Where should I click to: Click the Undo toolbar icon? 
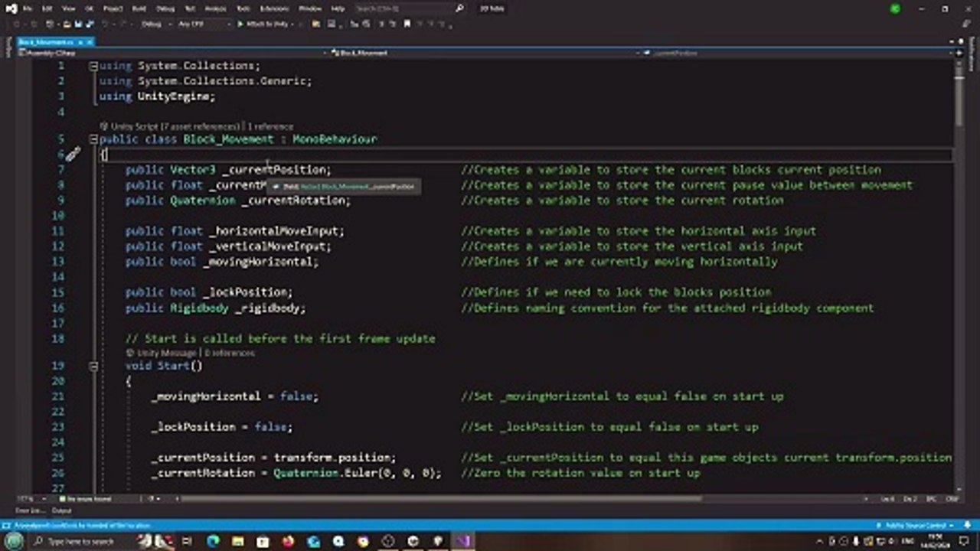point(105,24)
